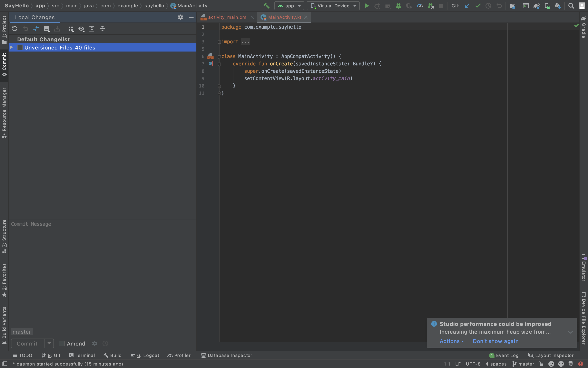
Task: Open Project Structure folder icon
Action: 512,6
